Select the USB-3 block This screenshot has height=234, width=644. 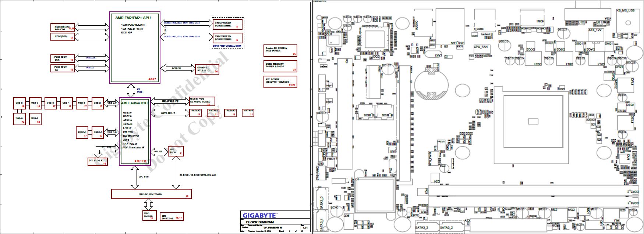[82, 103]
